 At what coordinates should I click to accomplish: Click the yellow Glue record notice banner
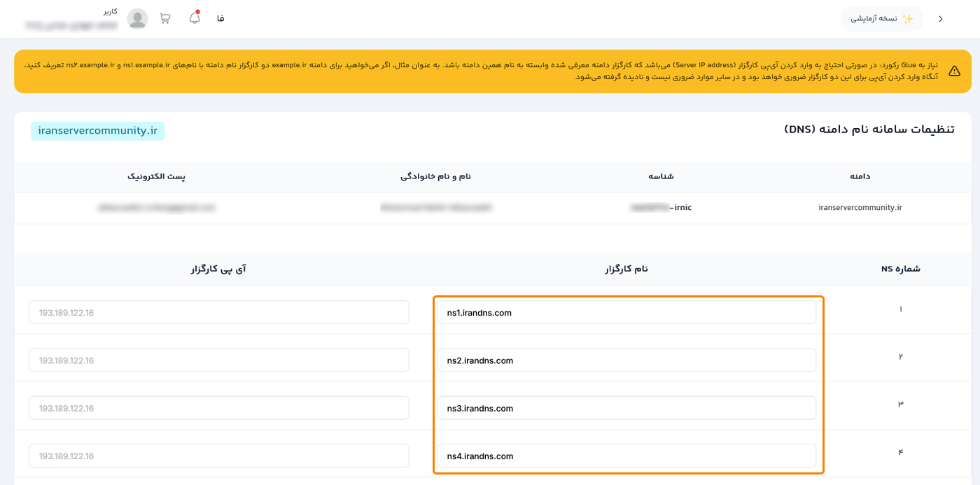point(490,71)
